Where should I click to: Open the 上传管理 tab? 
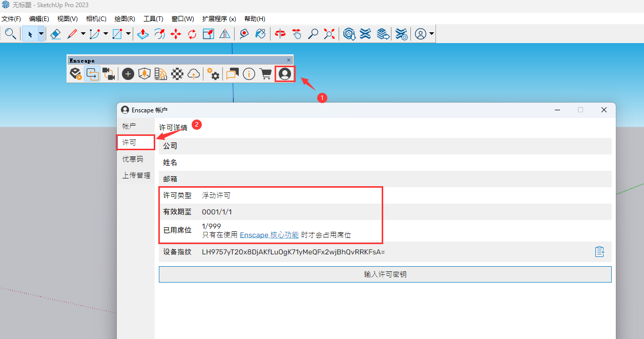(x=136, y=175)
